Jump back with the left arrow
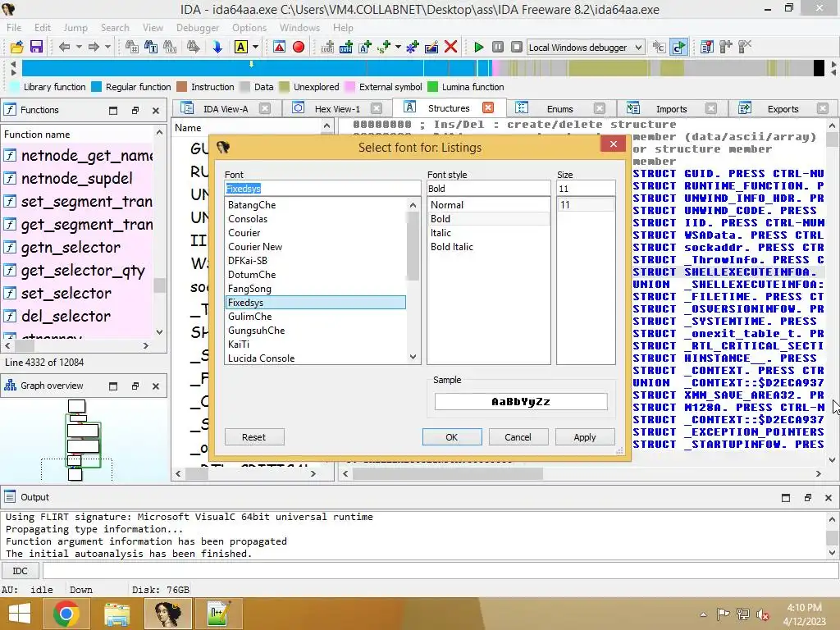The height and width of the screenshot is (630, 840). coord(64,47)
